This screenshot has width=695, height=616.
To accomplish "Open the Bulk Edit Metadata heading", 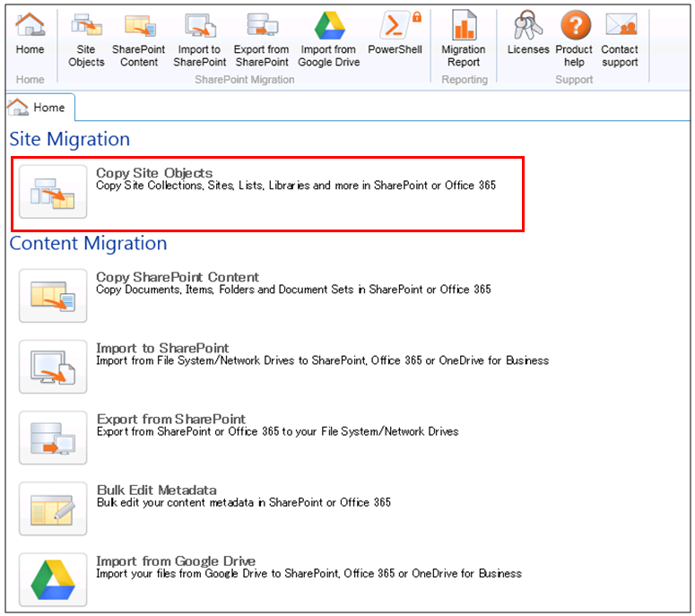I will (x=156, y=490).
